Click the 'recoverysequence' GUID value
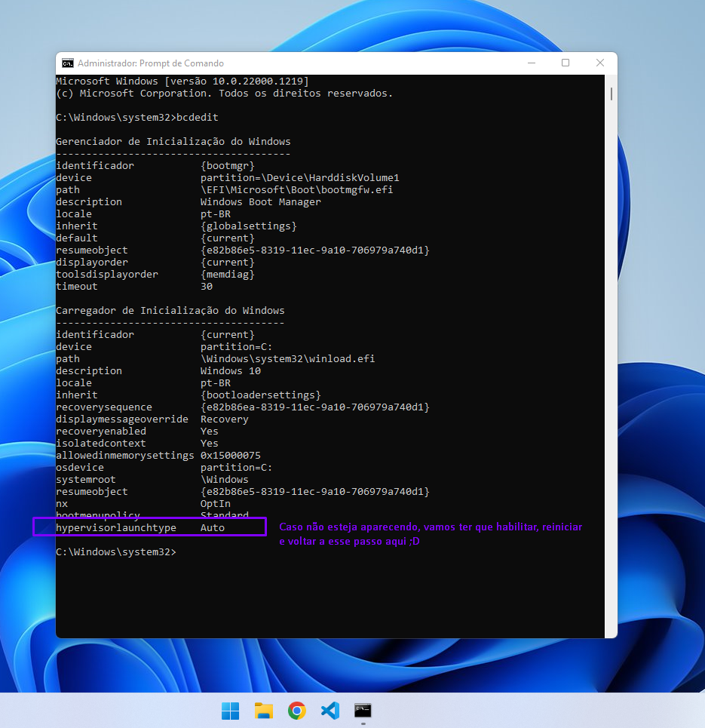Viewport: 705px width, 728px height. pyautogui.click(x=315, y=407)
